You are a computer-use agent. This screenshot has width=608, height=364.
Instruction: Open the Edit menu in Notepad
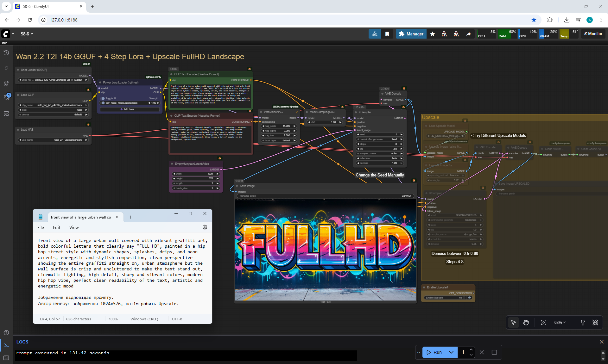coord(56,227)
